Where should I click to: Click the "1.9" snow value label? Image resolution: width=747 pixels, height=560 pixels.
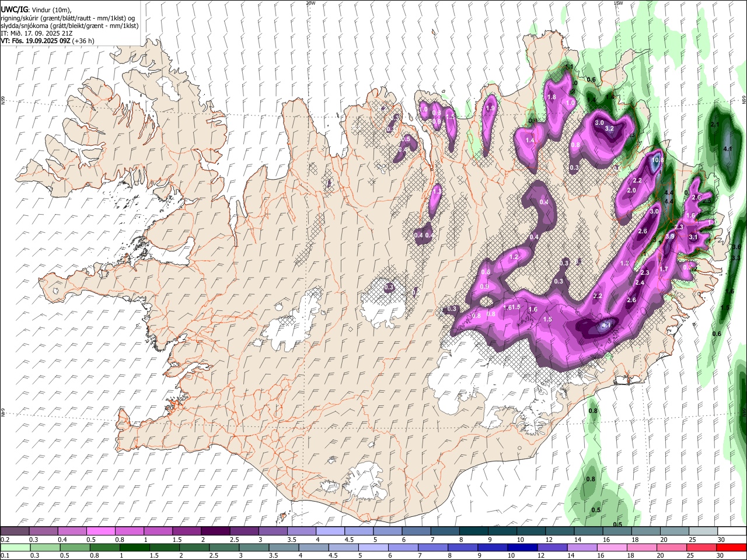click(490, 108)
